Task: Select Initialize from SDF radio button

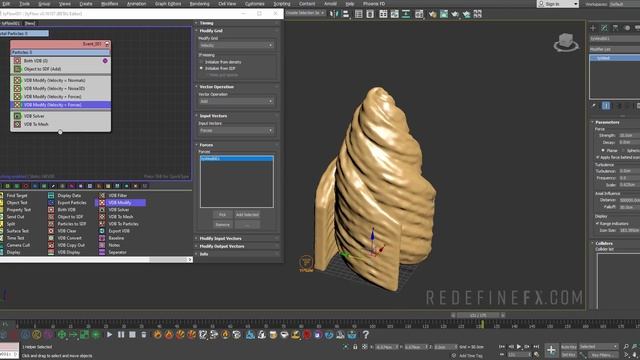Action: [202, 69]
